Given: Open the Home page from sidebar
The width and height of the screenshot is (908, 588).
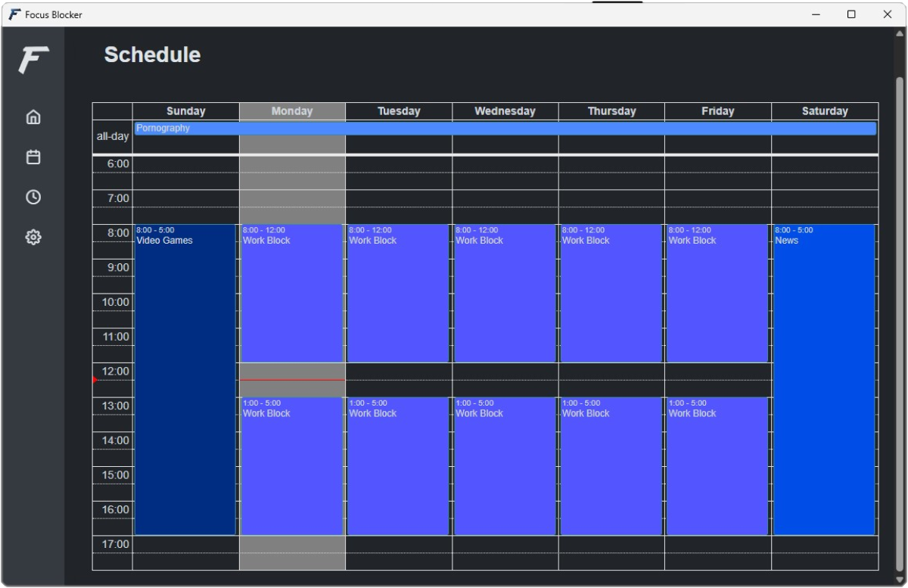Looking at the screenshot, I should tap(33, 117).
